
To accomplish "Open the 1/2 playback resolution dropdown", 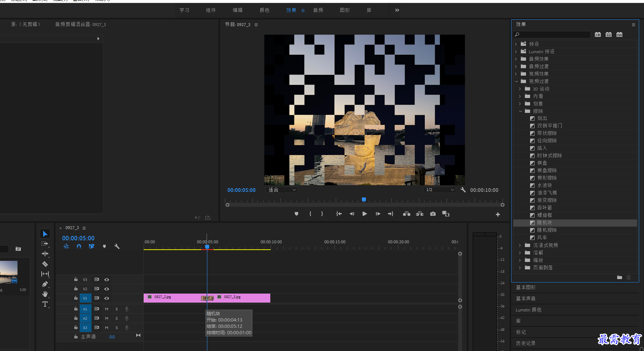I will click(x=440, y=190).
